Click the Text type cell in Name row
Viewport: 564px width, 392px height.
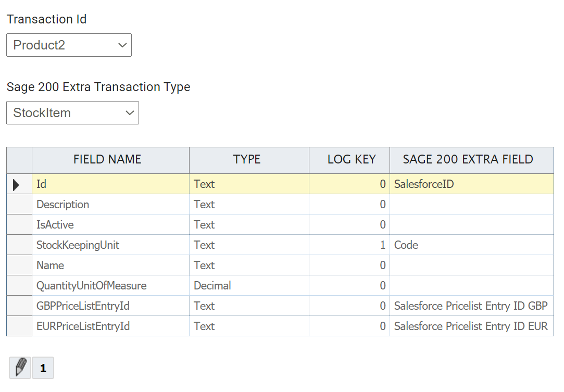click(249, 265)
